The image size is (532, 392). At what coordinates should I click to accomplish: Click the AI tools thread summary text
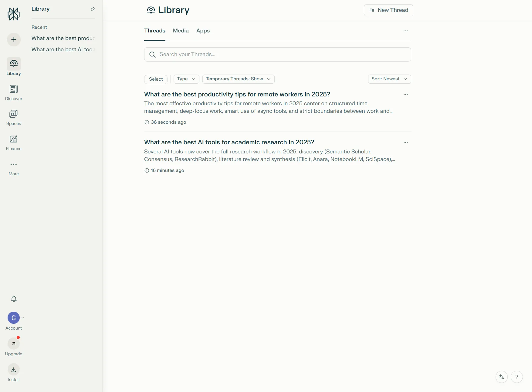point(269,156)
